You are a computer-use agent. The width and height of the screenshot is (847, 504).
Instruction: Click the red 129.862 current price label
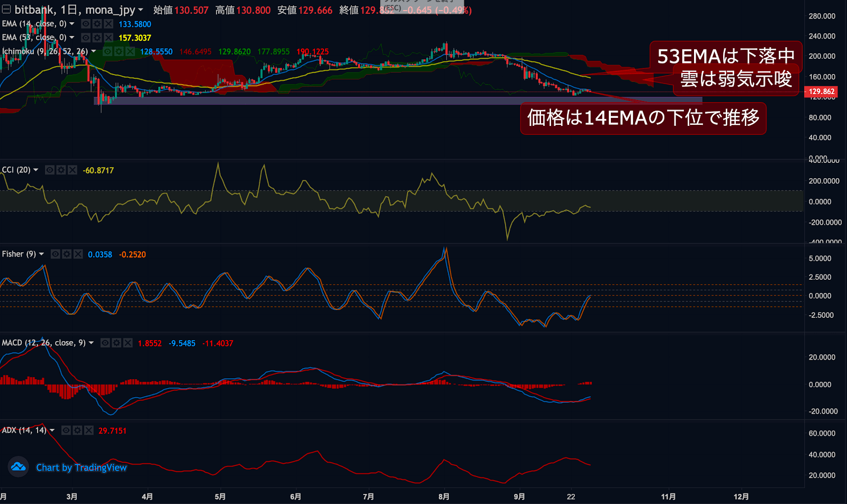[821, 91]
